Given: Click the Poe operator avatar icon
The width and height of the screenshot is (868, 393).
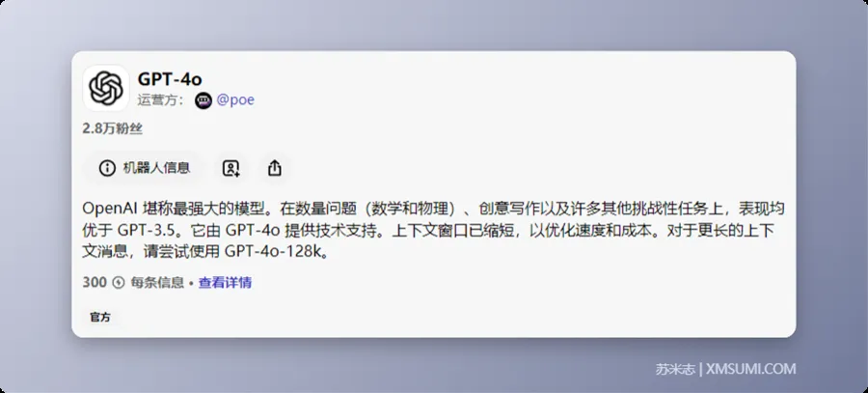Looking at the screenshot, I should (203, 100).
